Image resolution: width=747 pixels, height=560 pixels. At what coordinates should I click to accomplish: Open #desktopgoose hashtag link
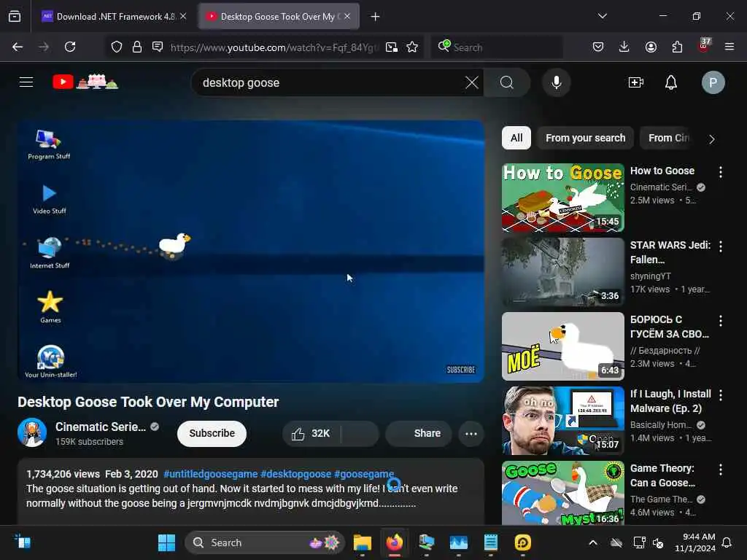tap(296, 474)
